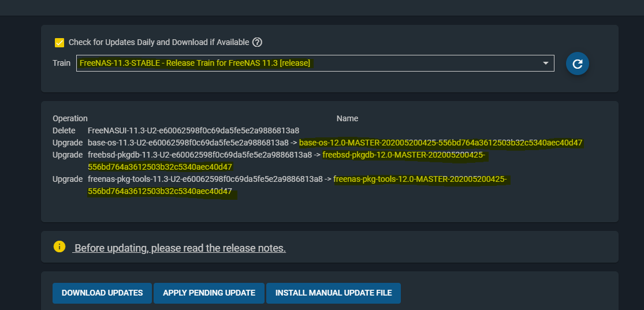
Task: Click the yellow info icon beside release notes
Action: click(x=59, y=246)
